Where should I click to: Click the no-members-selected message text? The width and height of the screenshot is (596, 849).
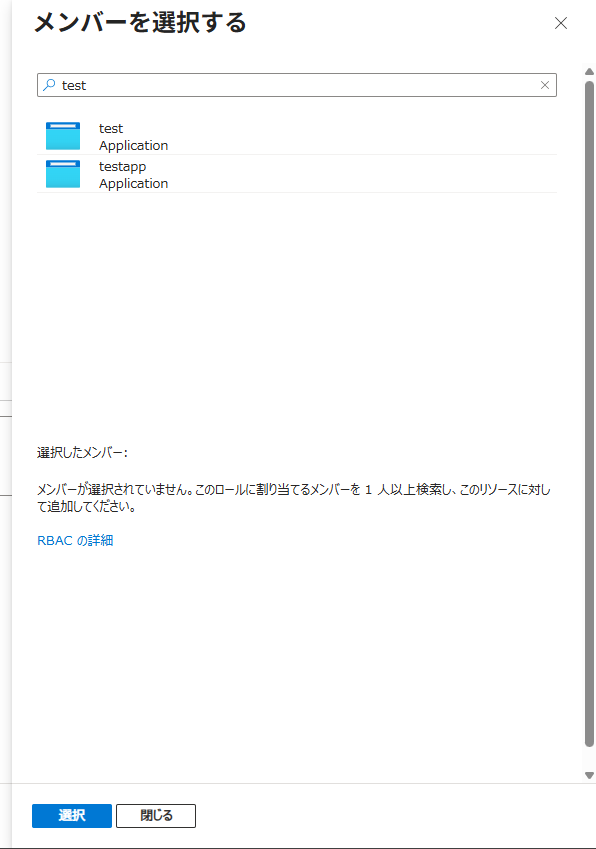coord(294,498)
